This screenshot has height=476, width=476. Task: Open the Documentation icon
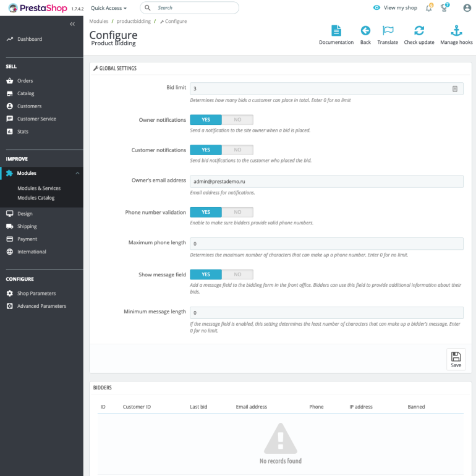pyautogui.click(x=336, y=31)
